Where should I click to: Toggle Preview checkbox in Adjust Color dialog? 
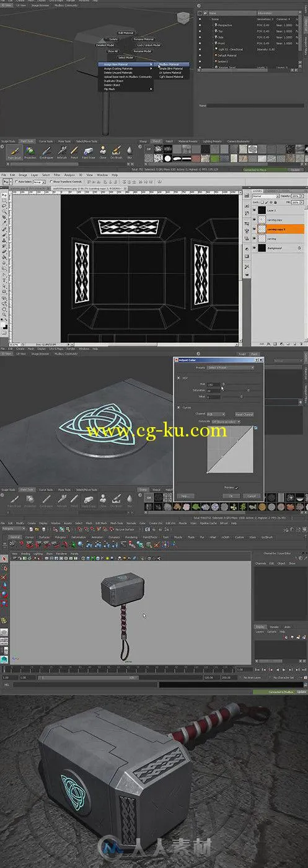[x=237, y=488]
